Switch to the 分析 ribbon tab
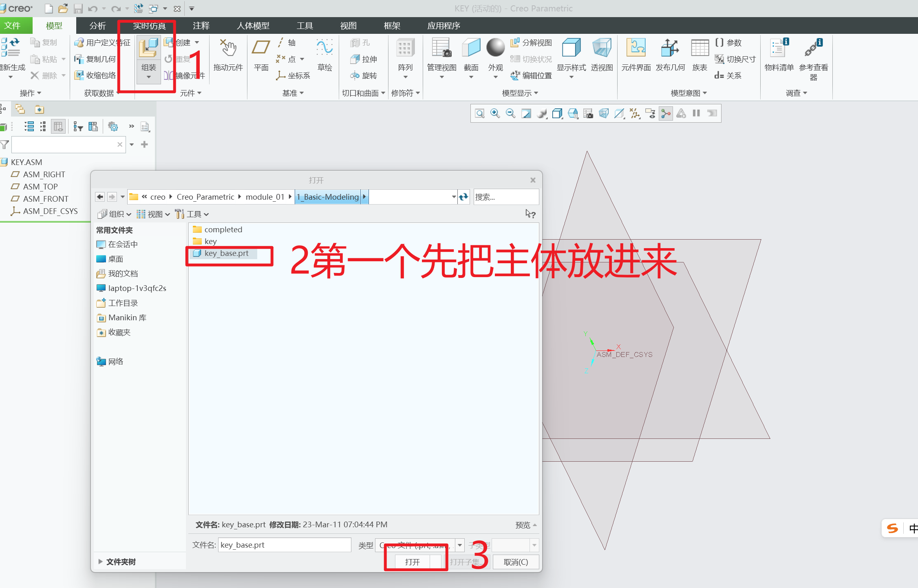The width and height of the screenshot is (918, 588). pyautogui.click(x=97, y=25)
